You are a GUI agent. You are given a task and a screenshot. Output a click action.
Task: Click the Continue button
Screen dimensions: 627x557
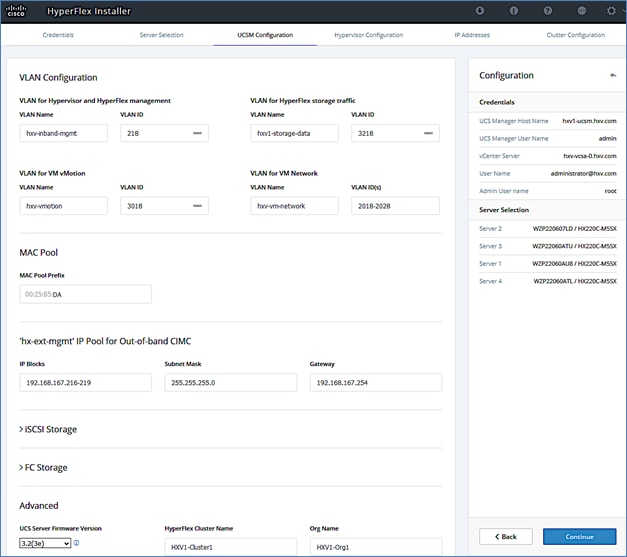point(579,537)
